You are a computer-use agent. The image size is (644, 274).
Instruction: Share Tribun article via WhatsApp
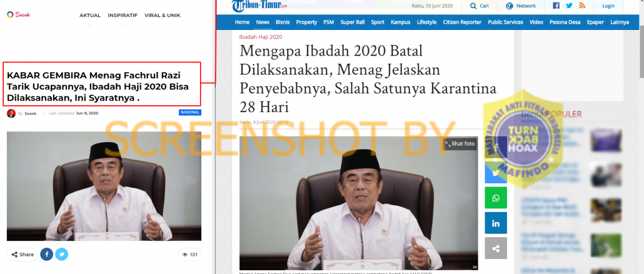496,198
